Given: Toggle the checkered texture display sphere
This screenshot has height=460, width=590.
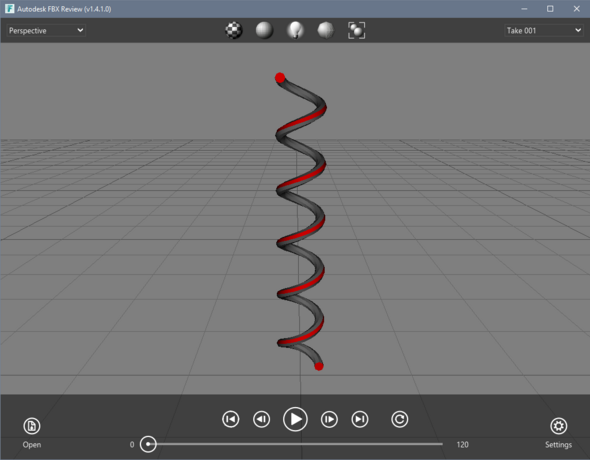Looking at the screenshot, I should pos(234,30).
